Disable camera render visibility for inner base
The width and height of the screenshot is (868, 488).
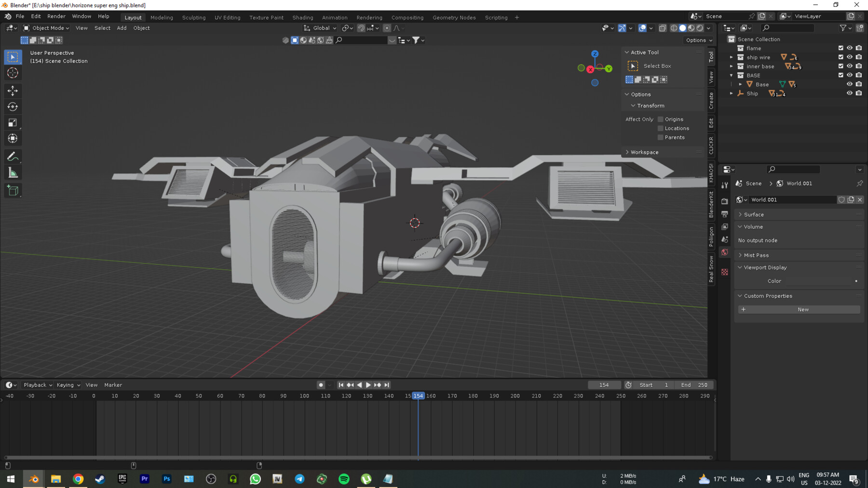click(x=859, y=66)
